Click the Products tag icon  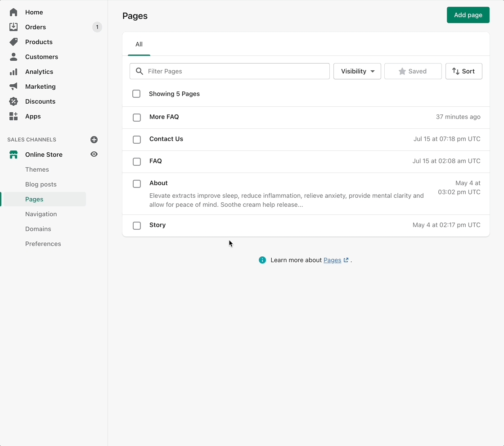tap(13, 42)
